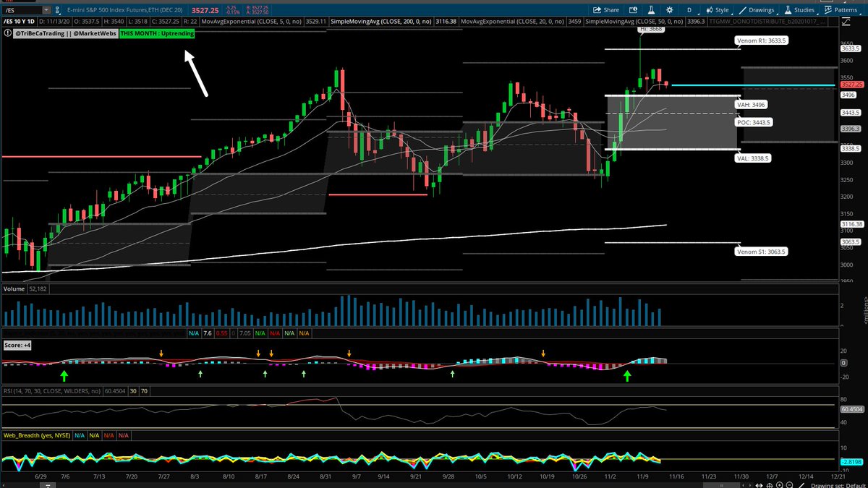Open the Style dropdown menu
Screen dimensions: 868x488
click(717, 10)
